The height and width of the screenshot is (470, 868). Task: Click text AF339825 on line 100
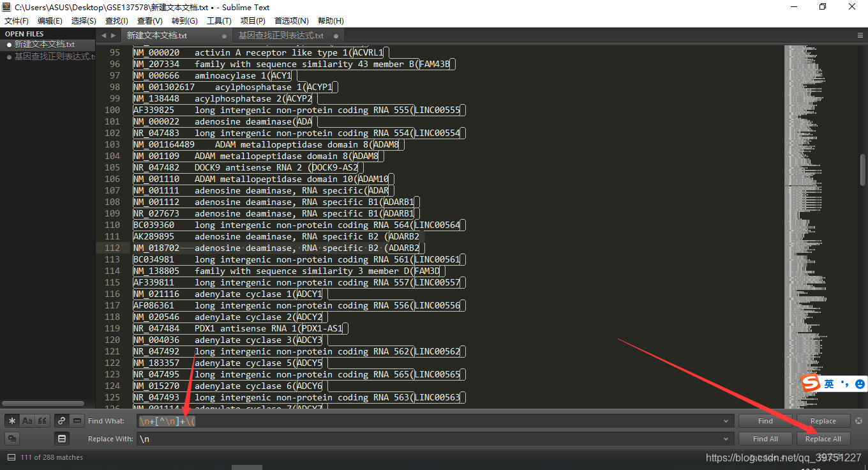coord(154,110)
